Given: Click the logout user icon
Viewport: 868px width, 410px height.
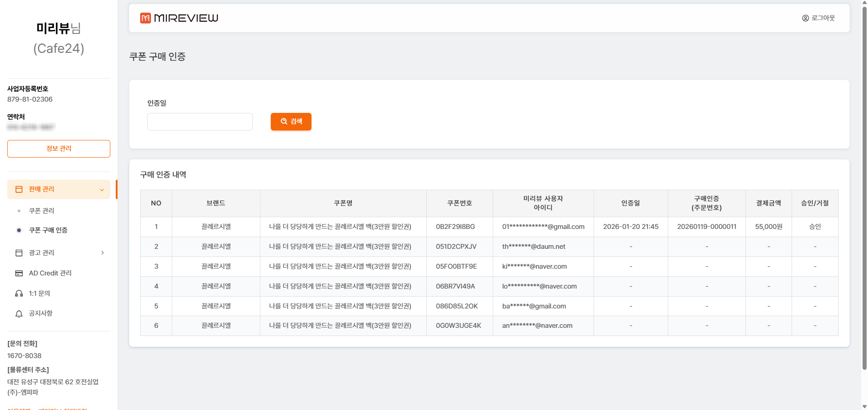Looking at the screenshot, I should 805,18.
